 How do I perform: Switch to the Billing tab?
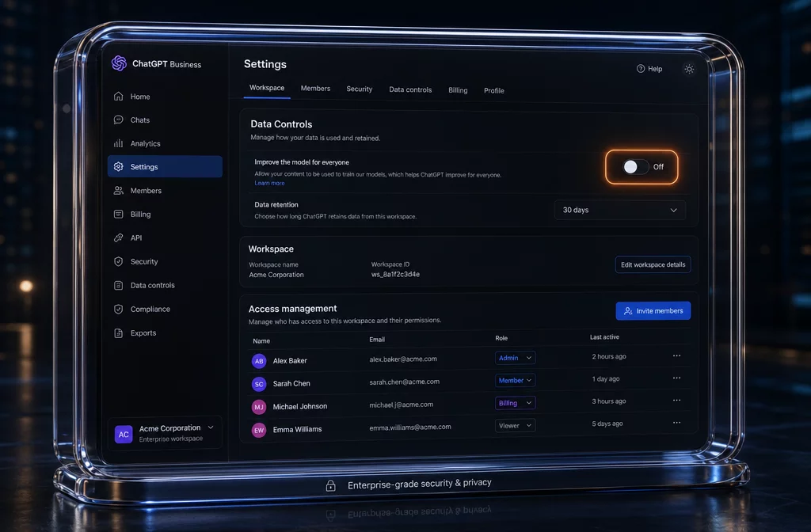[x=458, y=90]
